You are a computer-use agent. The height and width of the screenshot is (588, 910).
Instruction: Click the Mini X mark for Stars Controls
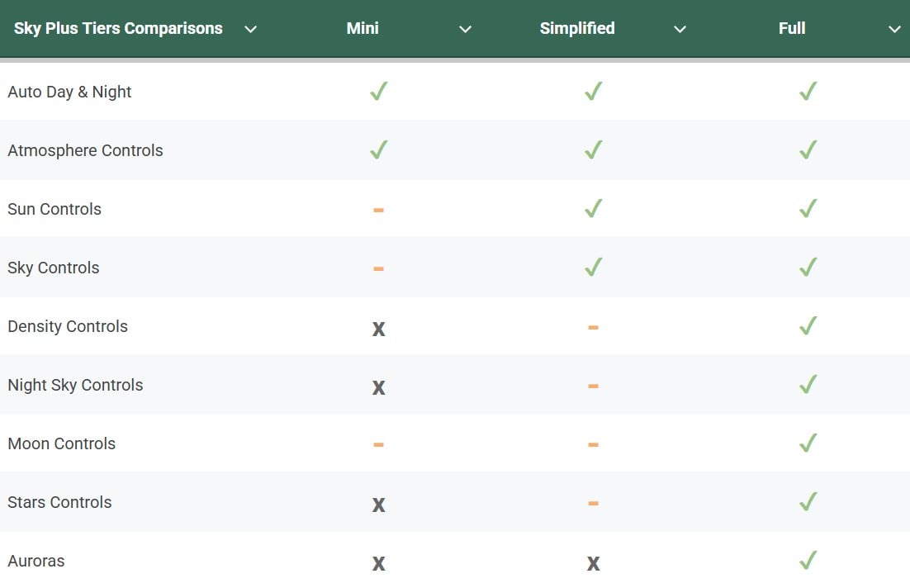(x=378, y=504)
